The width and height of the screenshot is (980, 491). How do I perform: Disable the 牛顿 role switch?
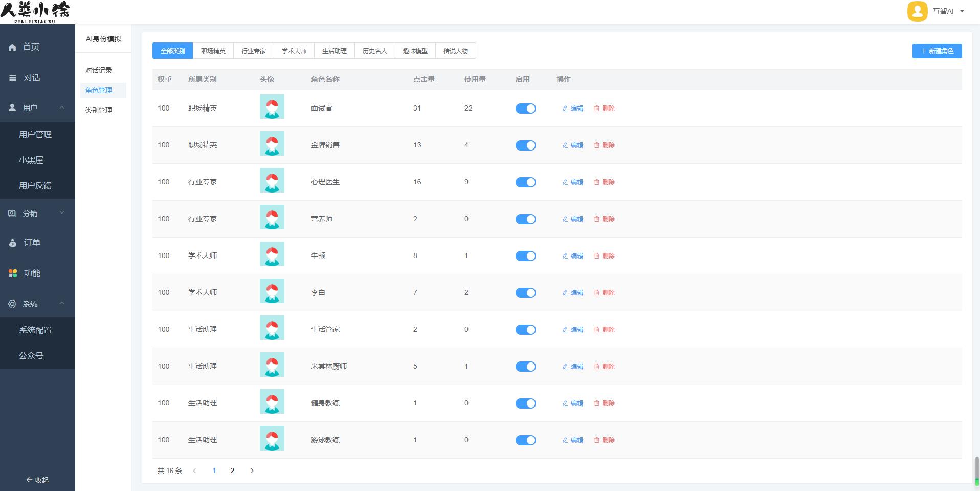pos(526,256)
